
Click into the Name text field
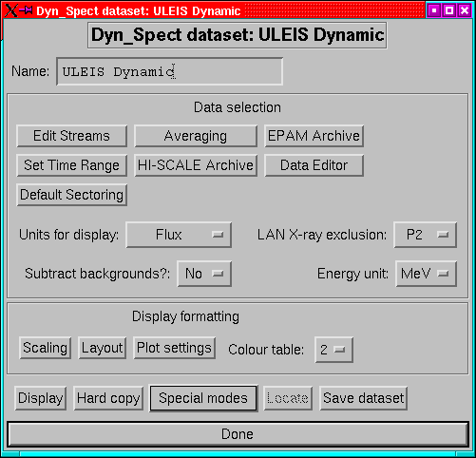(169, 71)
